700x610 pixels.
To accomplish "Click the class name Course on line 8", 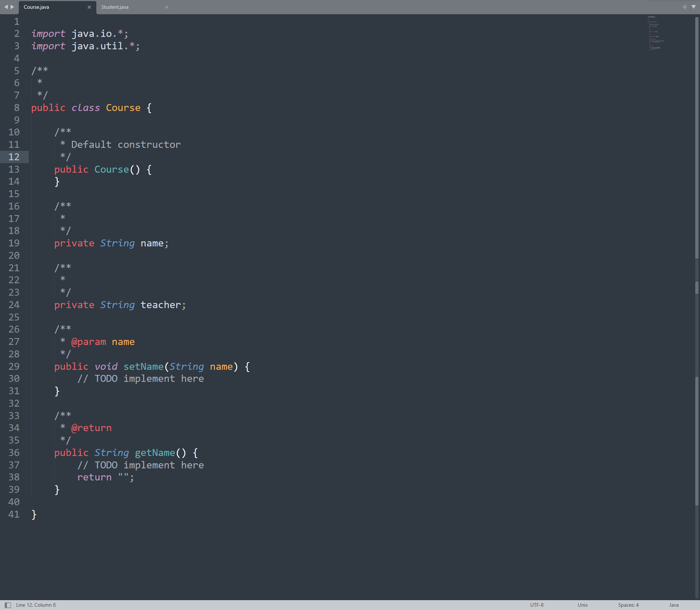I will 123,108.
